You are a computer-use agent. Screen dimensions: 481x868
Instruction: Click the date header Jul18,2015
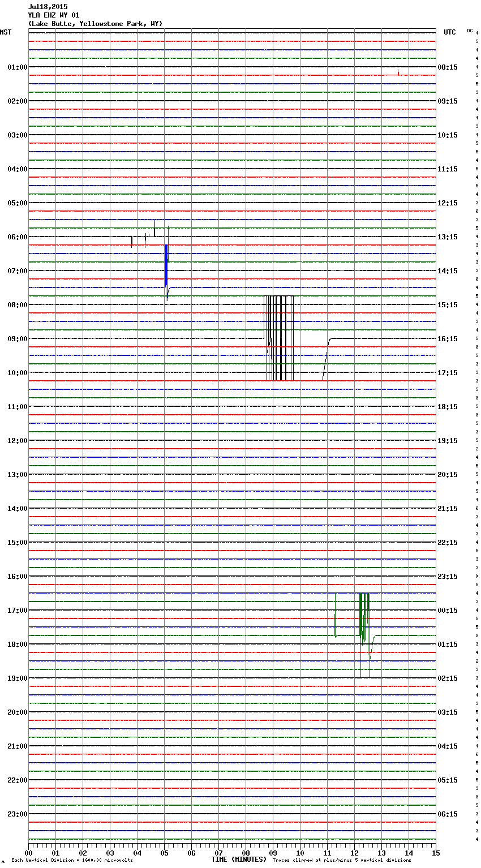tap(48, 7)
